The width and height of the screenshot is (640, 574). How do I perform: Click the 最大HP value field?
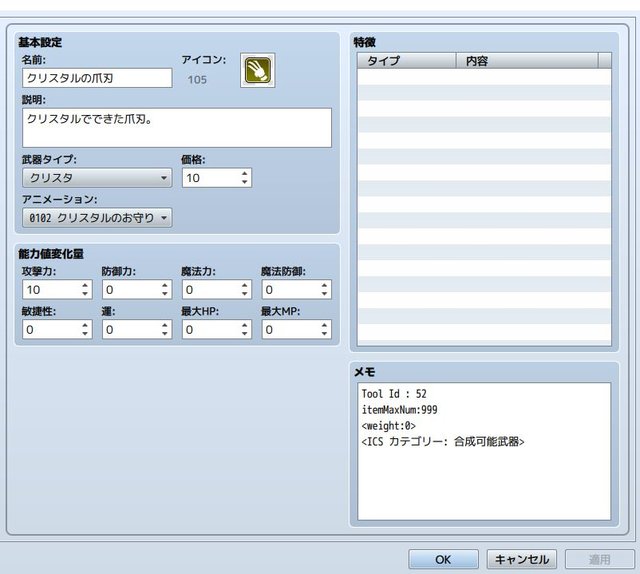click(x=211, y=329)
